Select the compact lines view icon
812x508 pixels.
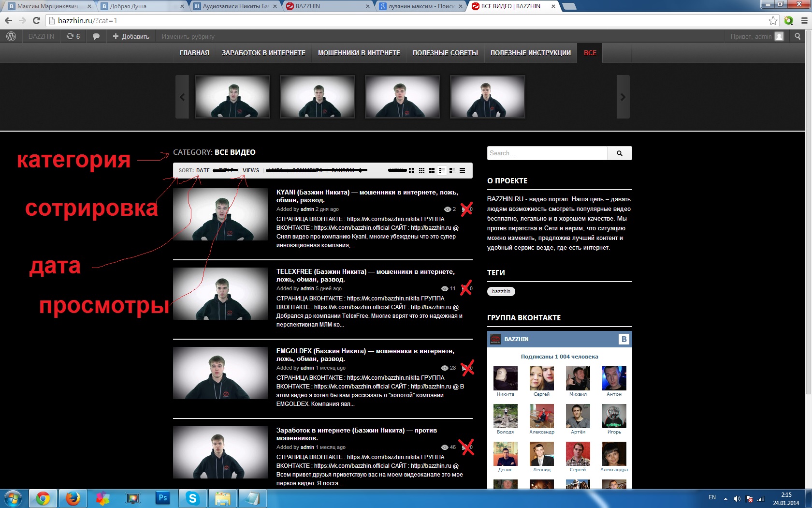pyautogui.click(x=462, y=170)
